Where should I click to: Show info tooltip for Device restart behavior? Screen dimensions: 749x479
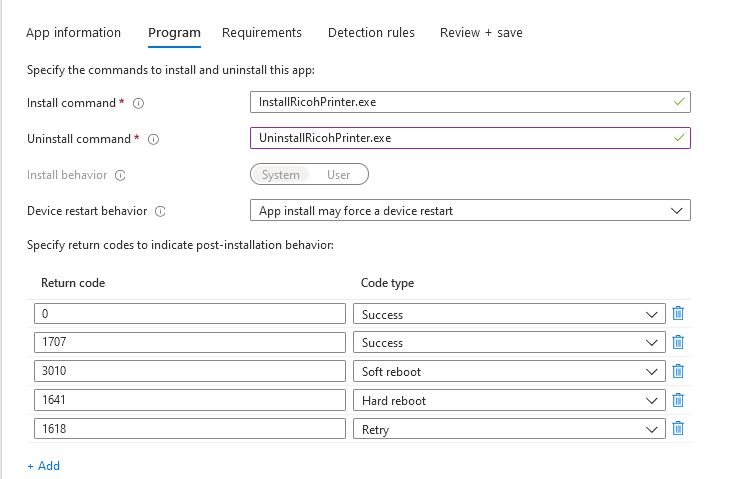click(160, 211)
